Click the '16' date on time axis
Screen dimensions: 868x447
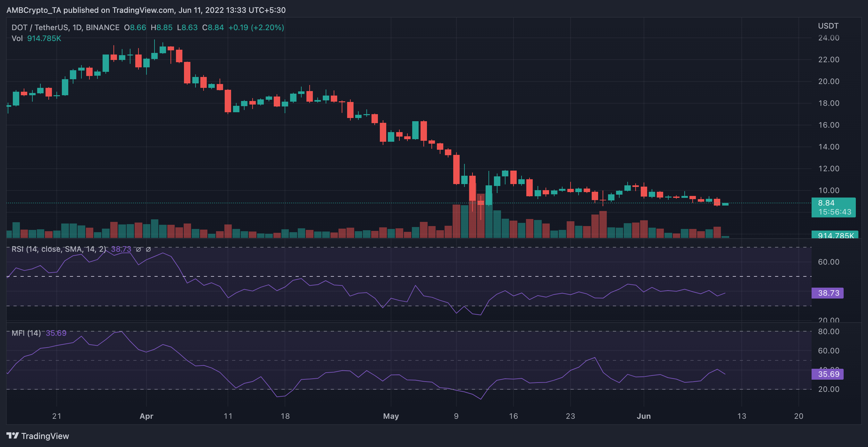[513, 416]
